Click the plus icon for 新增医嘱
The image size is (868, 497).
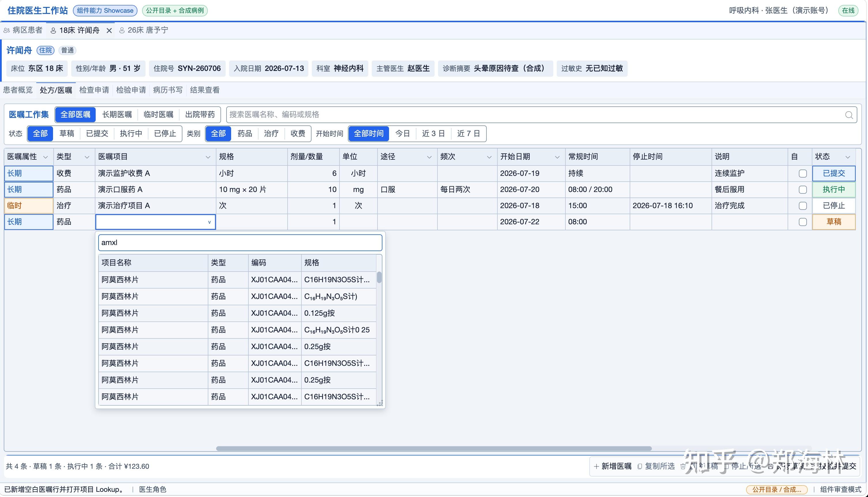596,466
